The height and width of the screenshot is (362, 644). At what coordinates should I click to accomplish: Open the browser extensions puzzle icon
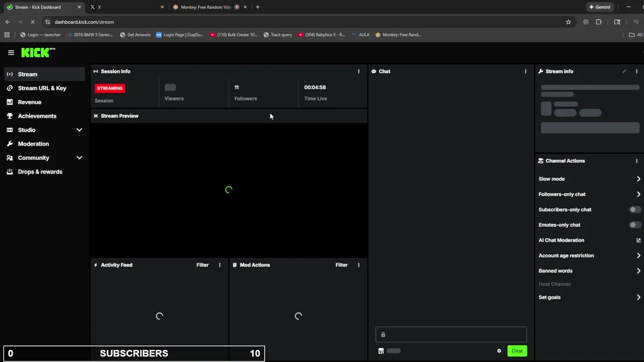pyautogui.click(x=599, y=22)
